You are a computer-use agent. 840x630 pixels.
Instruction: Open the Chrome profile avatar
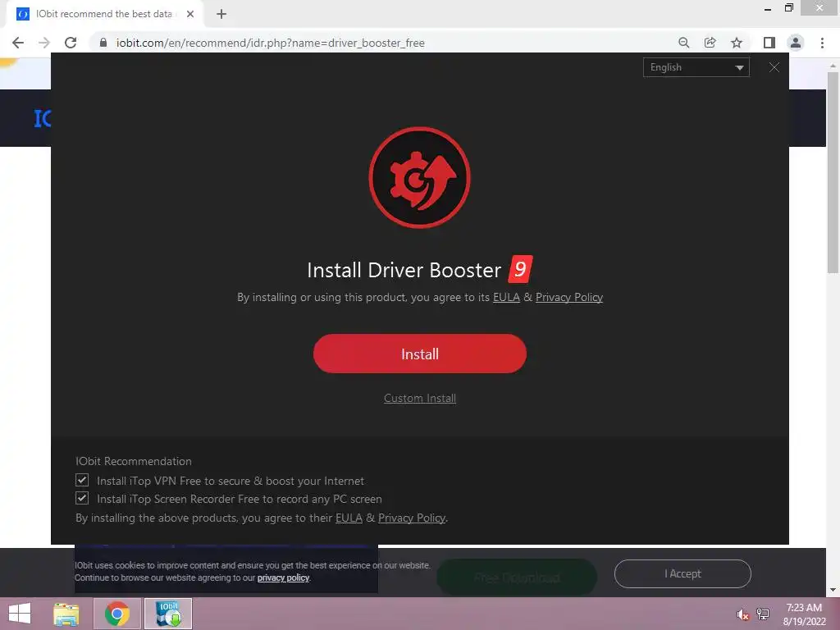point(796,43)
